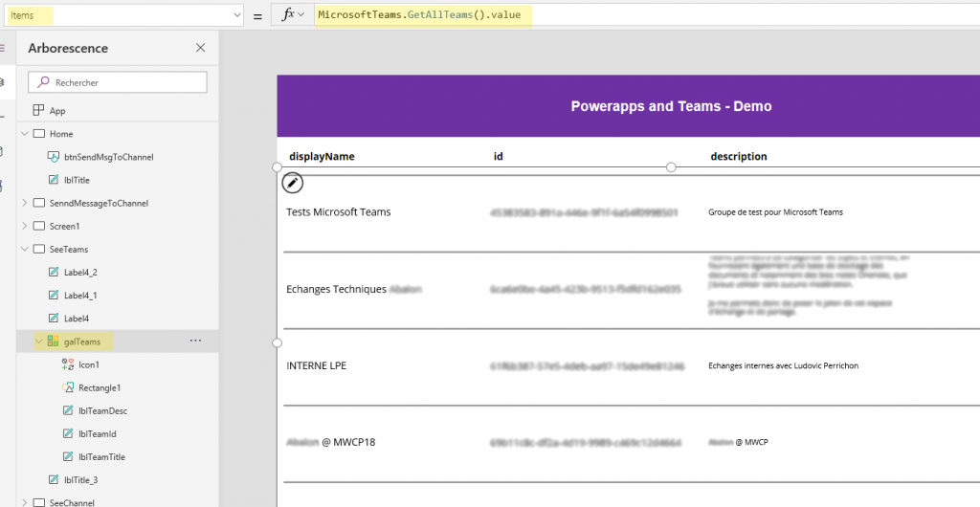The image size is (980, 507).
Task: Click the galTeams gallery icon
Action: [x=54, y=342]
